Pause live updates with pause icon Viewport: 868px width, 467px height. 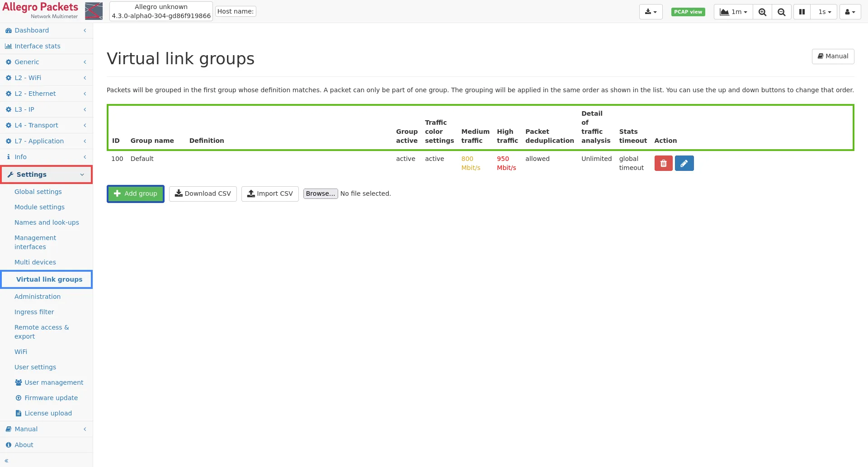pyautogui.click(x=802, y=12)
